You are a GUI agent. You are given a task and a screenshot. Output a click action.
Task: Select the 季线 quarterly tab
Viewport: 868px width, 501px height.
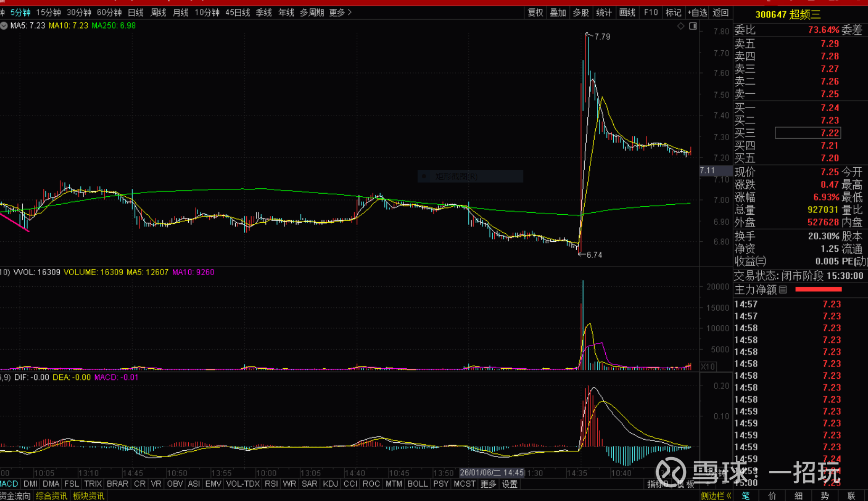coord(264,13)
